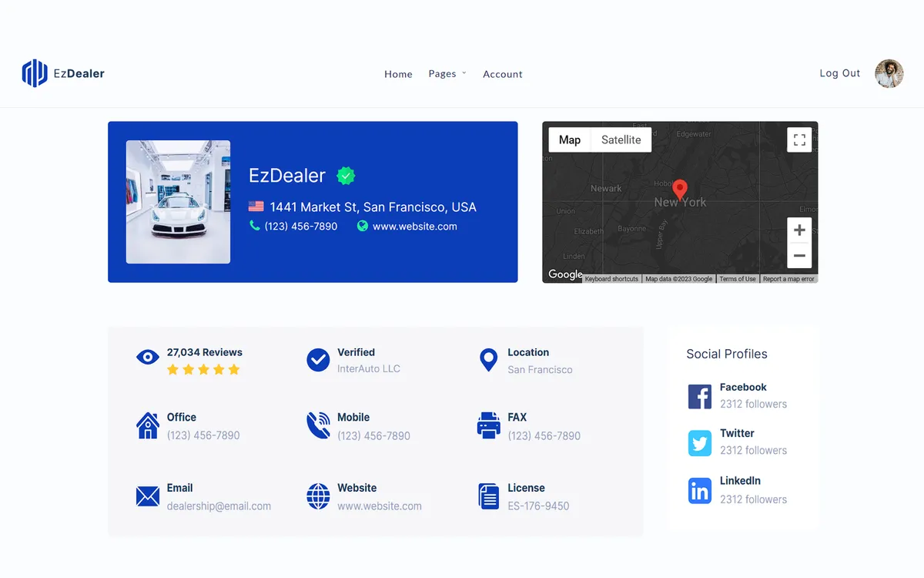Click the green verified badge next to EzDealer
Screen dimensions: 924x578
346,176
